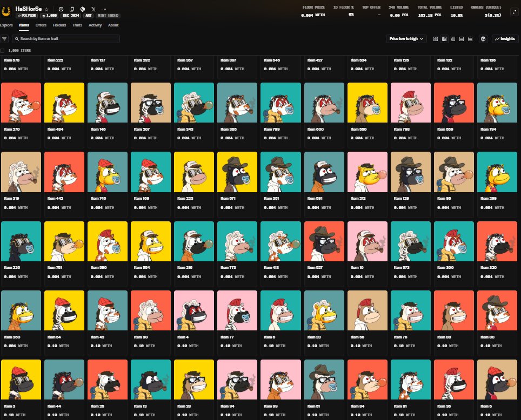Open the Item 94 thumbnail
Image resolution: width=521 pixels, height=420 pixels.
click(x=237, y=380)
